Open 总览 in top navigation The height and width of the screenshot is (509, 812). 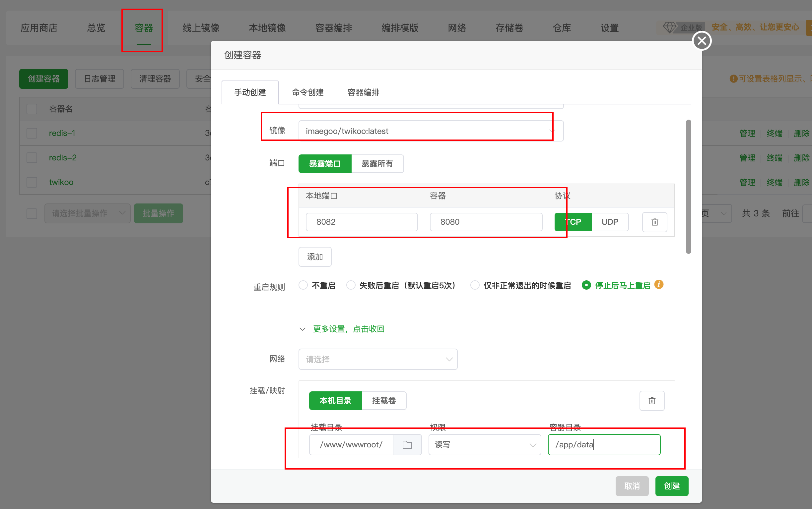coord(96,28)
